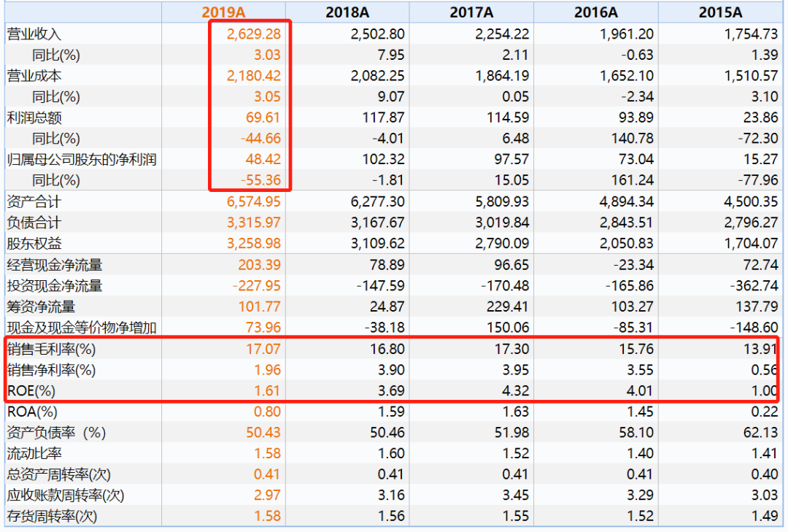The width and height of the screenshot is (788, 532).
Task: Select the 资产负债率 (%) row label
Action: pyautogui.click(x=56, y=433)
